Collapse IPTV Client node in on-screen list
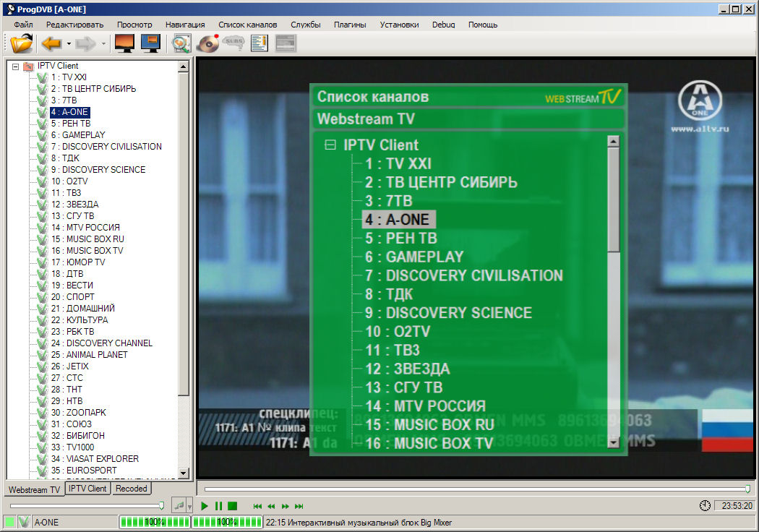Viewport: 759px width, 532px height. [x=330, y=145]
